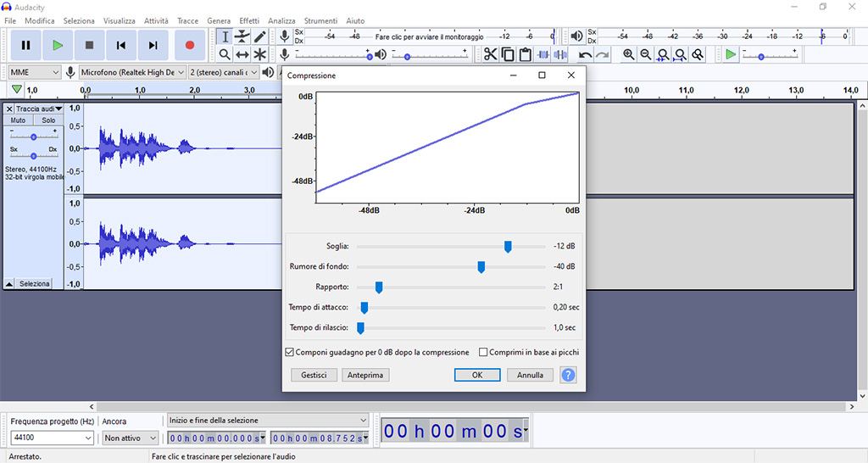This screenshot has height=463, width=868.
Task: Click the selection end time field
Action: click(320, 438)
